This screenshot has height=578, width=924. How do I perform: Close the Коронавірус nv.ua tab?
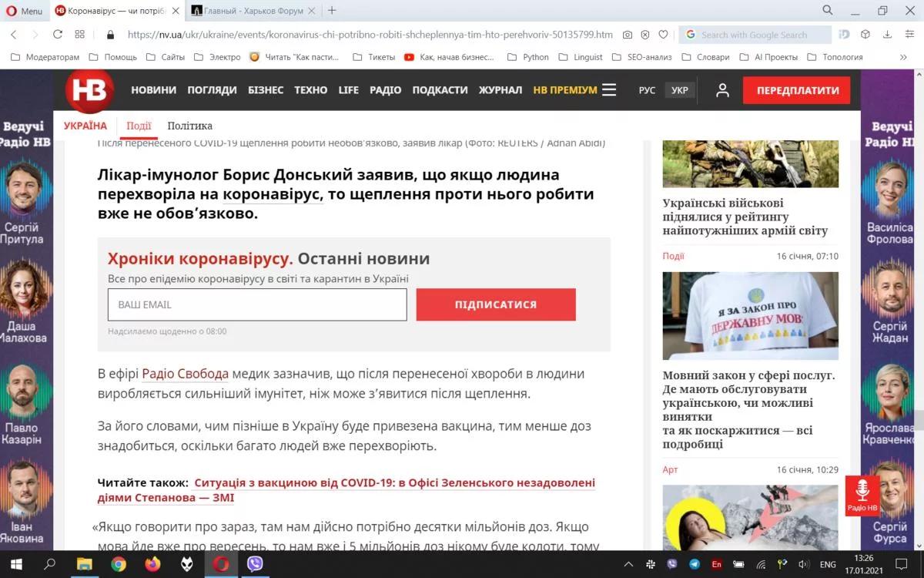[176, 11]
